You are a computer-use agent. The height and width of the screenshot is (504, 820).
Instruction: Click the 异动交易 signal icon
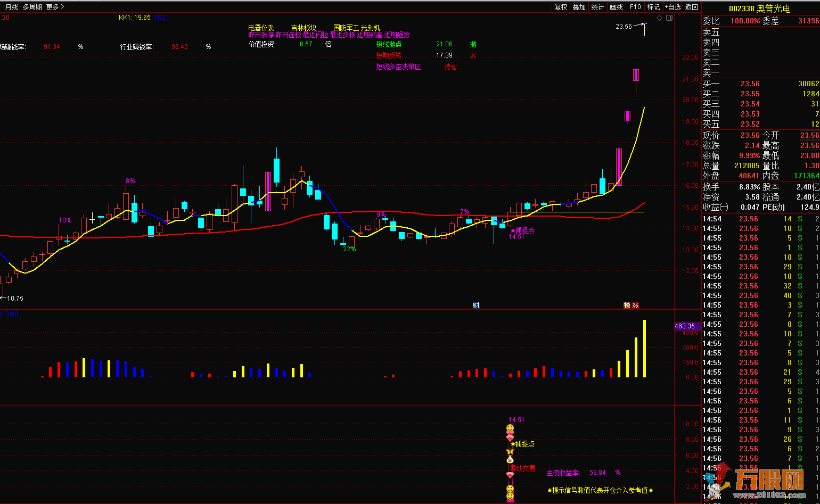(522, 468)
